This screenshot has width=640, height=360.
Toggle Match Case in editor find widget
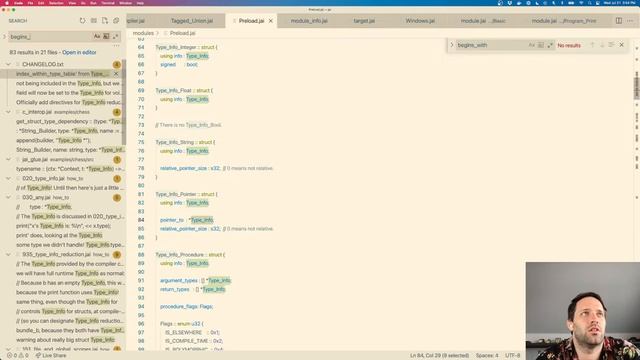click(531, 45)
